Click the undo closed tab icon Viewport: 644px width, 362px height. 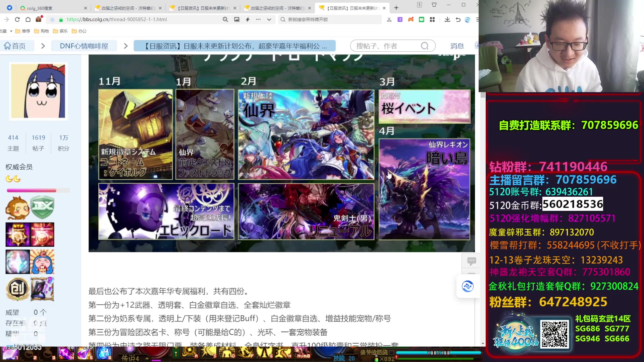(458, 19)
